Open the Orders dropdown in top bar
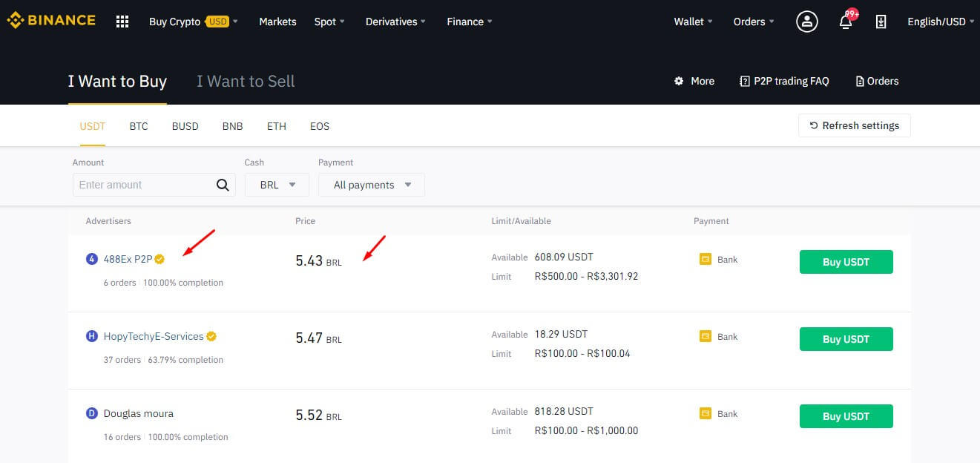The height and width of the screenshot is (463, 980). click(754, 22)
